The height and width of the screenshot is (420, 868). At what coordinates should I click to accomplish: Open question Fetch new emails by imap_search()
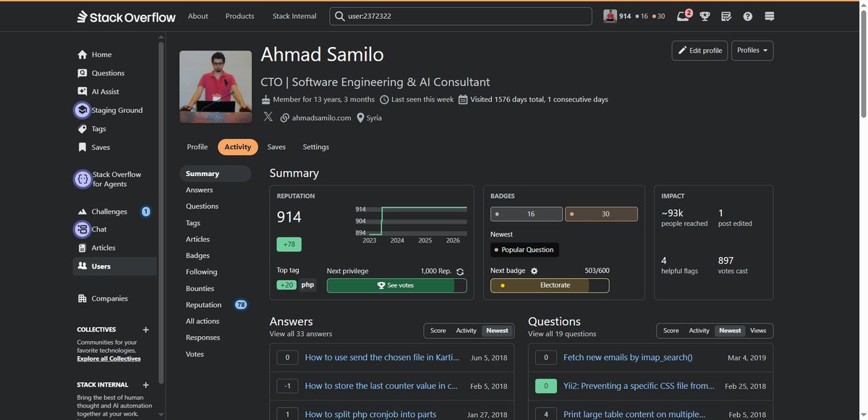pyautogui.click(x=628, y=357)
